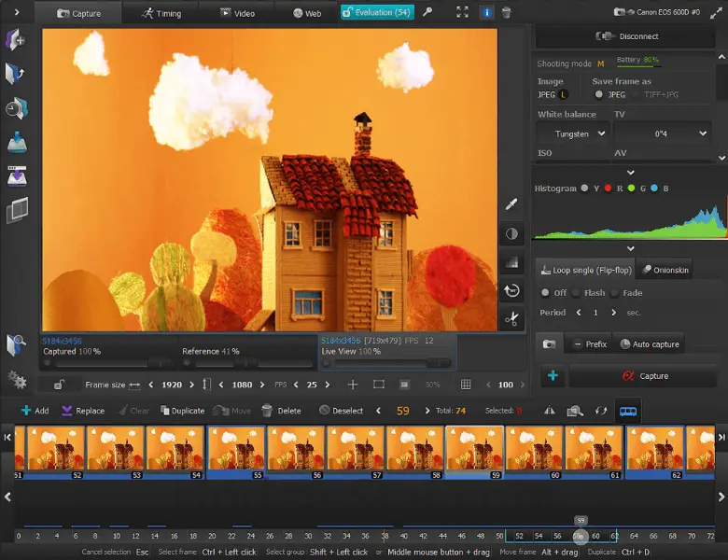Click the open project icon in sidebar
The image size is (728, 560).
[15, 74]
